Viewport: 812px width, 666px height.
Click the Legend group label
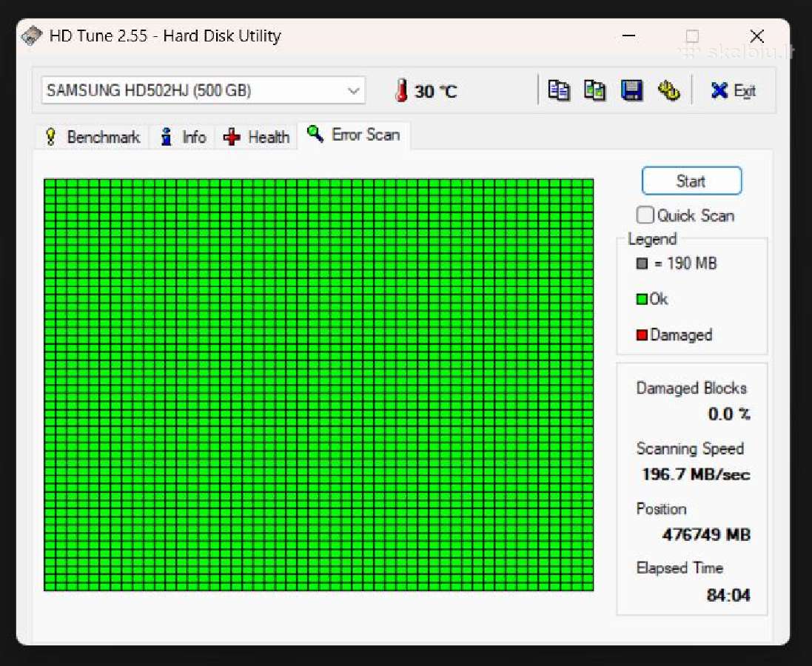pyautogui.click(x=652, y=239)
